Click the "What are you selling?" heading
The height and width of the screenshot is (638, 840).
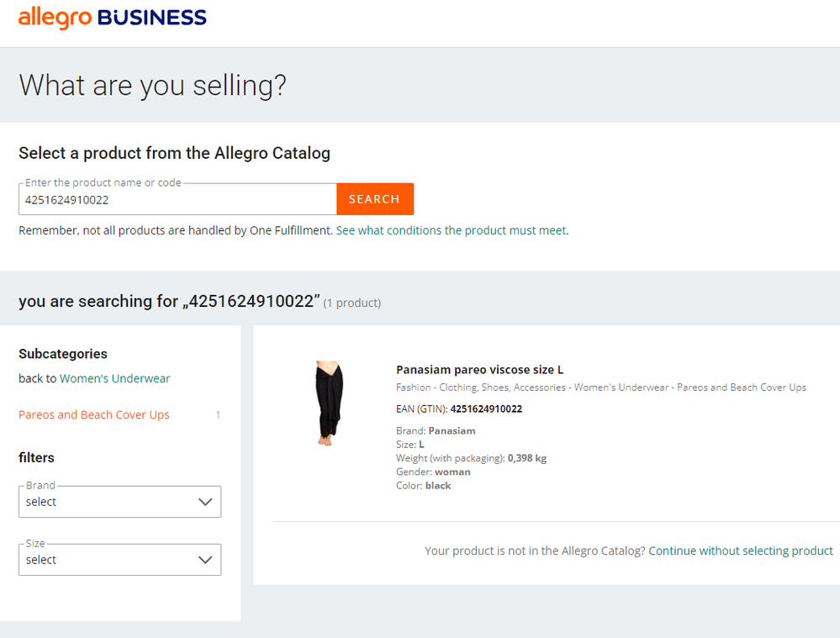click(152, 85)
